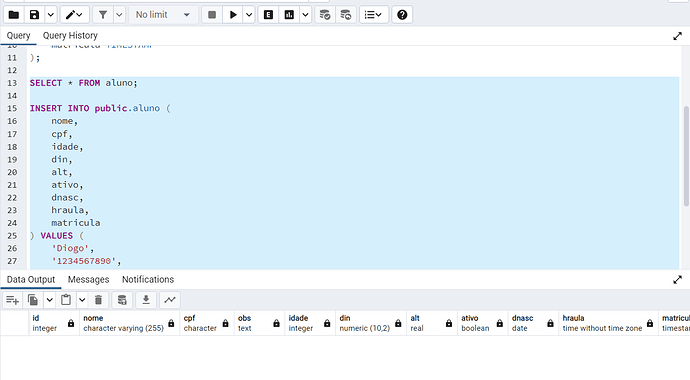Run Explain on the query
This screenshot has width=690, height=380.
click(268, 15)
